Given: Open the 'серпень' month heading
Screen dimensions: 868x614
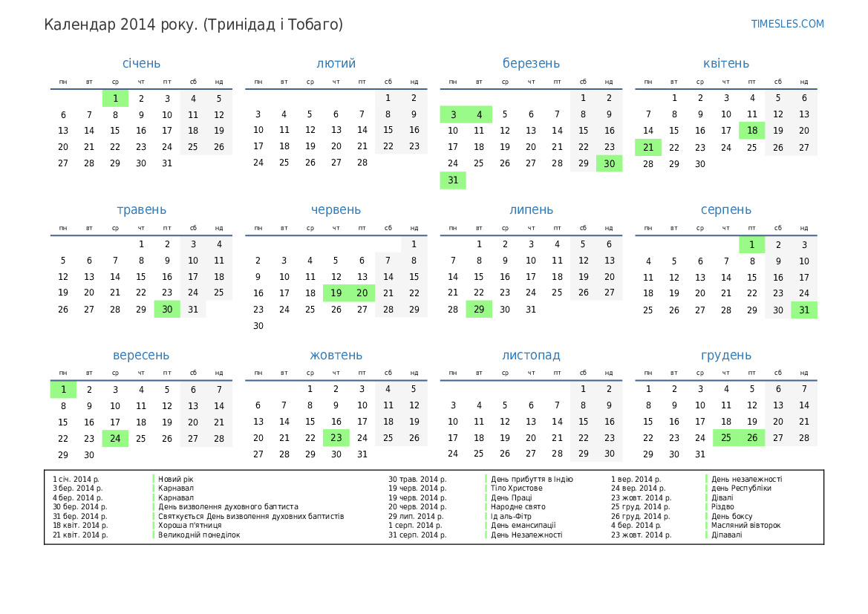Looking at the screenshot, I should 725,210.
